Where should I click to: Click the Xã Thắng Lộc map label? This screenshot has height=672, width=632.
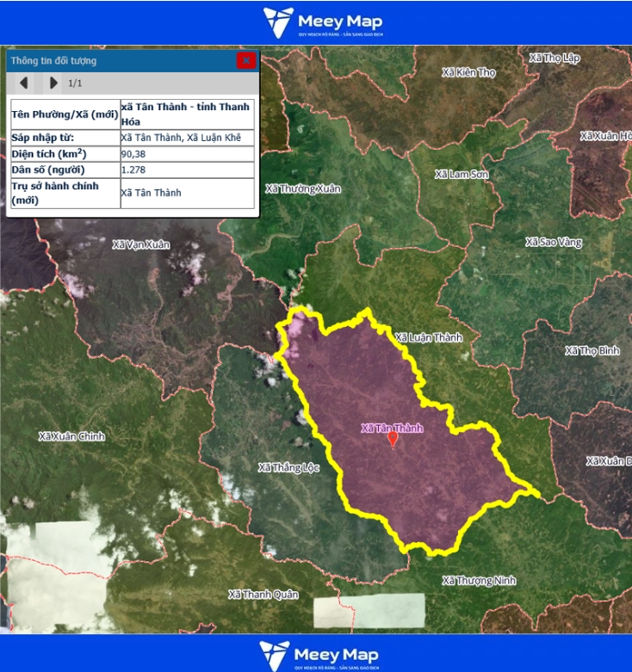tap(288, 467)
